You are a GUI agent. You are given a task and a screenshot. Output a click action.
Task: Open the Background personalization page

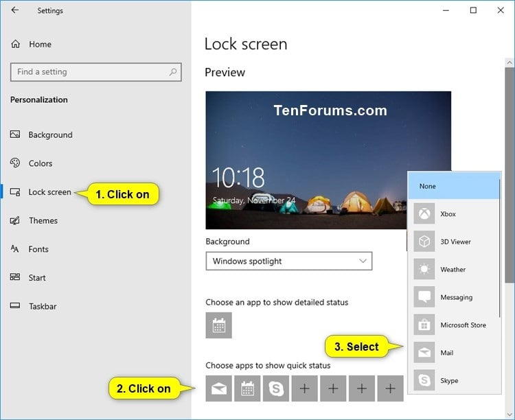point(41,135)
